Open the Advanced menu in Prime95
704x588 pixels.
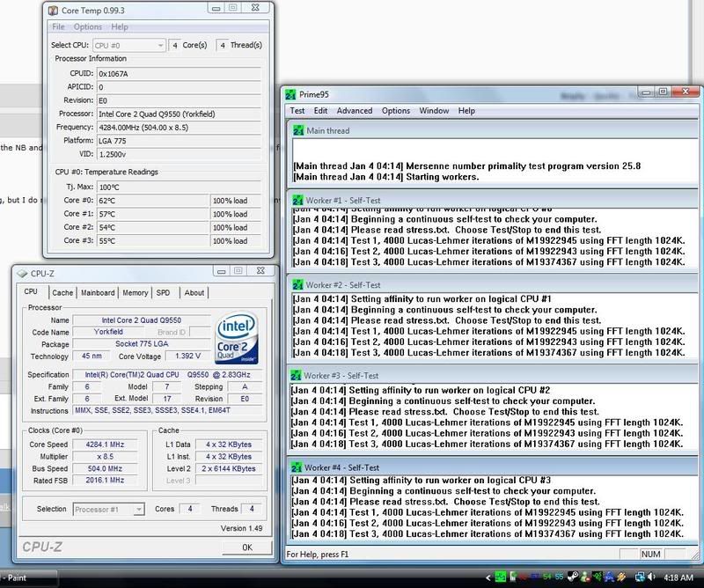click(355, 111)
